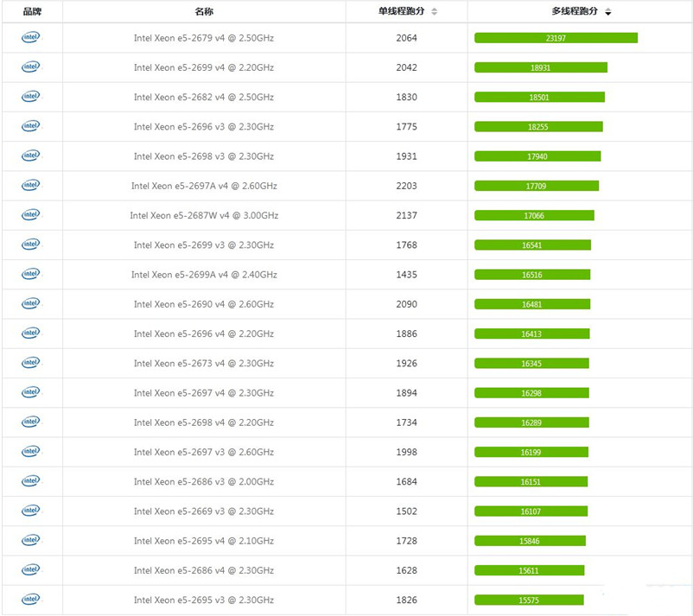Click the green 15846 score bar
The height and width of the screenshot is (616, 693).
pos(530,541)
